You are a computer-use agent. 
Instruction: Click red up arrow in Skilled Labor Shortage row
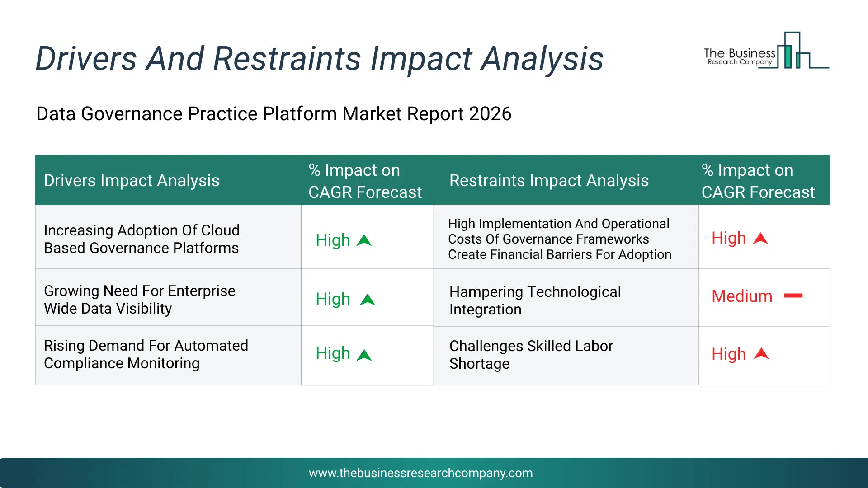[x=761, y=353]
